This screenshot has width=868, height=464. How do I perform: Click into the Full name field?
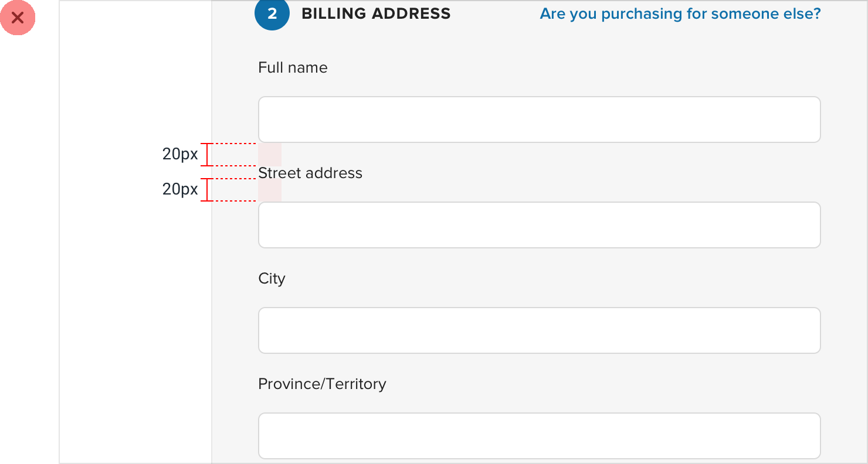pyautogui.click(x=539, y=120)
